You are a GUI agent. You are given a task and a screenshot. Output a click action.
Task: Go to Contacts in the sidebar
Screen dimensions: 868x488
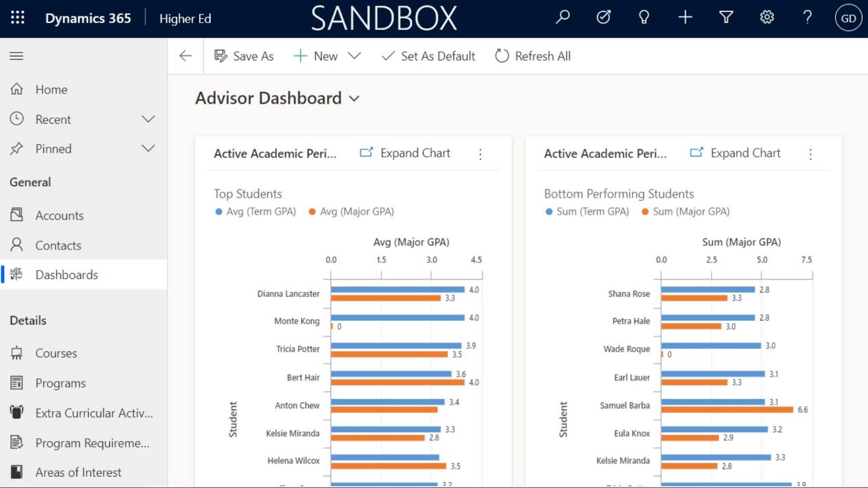tap(58, 245)
